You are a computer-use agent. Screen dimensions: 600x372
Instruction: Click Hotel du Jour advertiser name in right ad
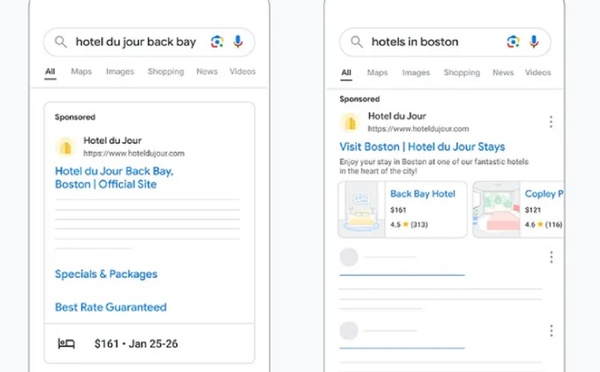tap(397, 116)
